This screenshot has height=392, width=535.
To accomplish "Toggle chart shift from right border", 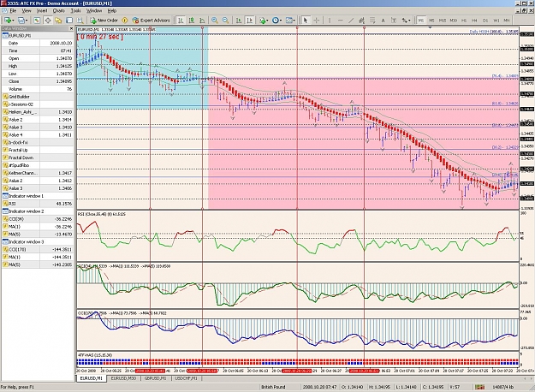I will point(249,21).
